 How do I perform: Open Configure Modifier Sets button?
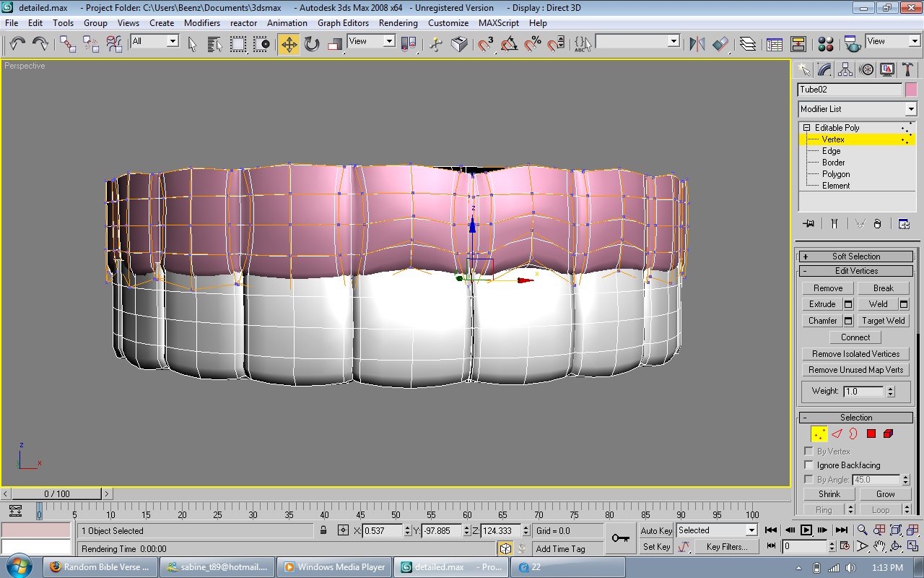[904, 224]
